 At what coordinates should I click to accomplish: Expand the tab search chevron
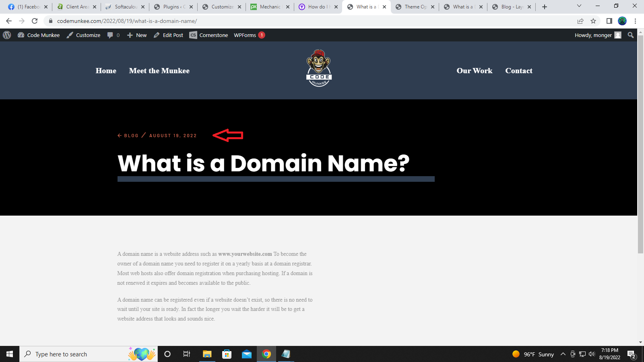579,6
